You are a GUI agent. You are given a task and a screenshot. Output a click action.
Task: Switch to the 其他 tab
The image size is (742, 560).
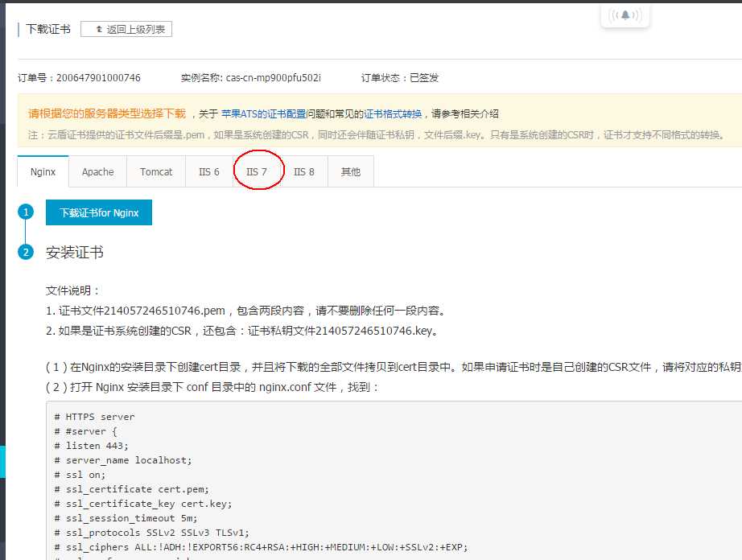[x=351, y=171]
